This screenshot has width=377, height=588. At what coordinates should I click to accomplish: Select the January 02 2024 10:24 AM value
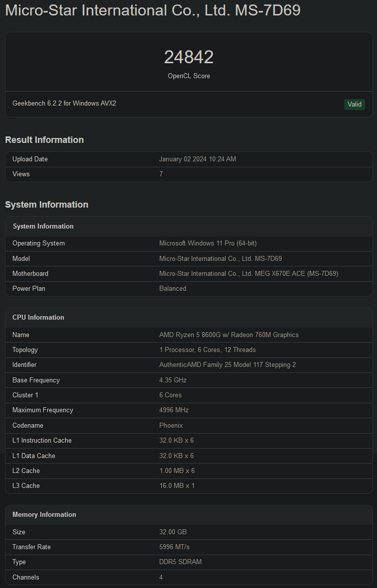coord(197,159)
